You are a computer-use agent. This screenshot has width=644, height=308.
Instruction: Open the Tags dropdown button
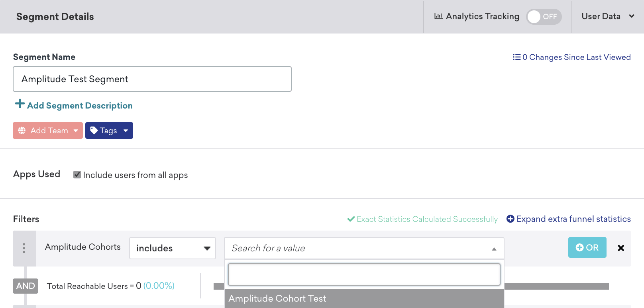point(109,130)
